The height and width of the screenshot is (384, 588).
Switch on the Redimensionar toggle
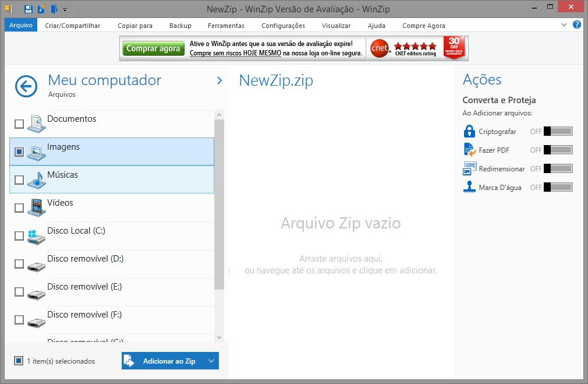[558, 168]
